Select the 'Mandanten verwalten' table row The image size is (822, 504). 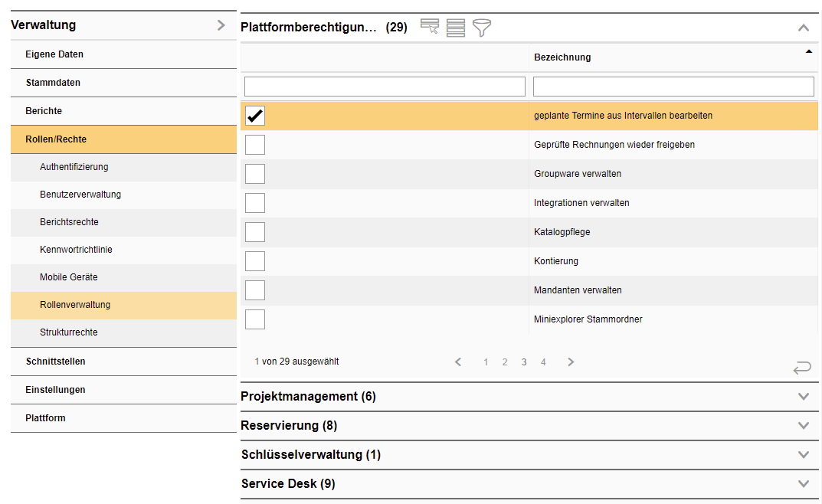(x=578, y=290)
